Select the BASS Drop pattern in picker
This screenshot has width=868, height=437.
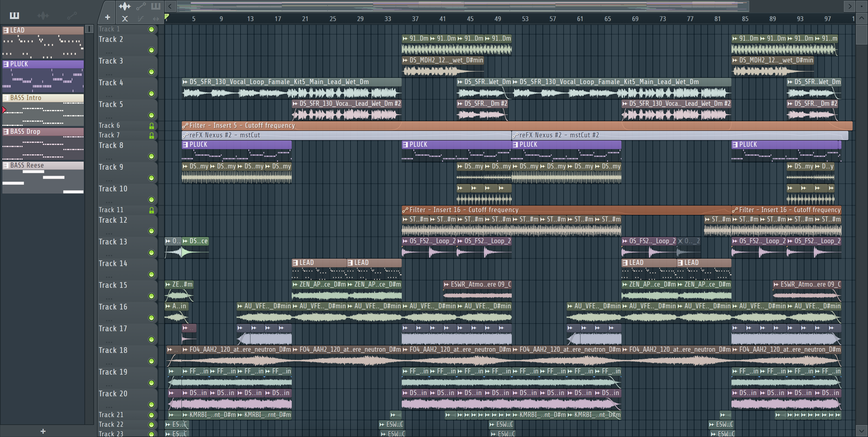click(x=43, y=143)
